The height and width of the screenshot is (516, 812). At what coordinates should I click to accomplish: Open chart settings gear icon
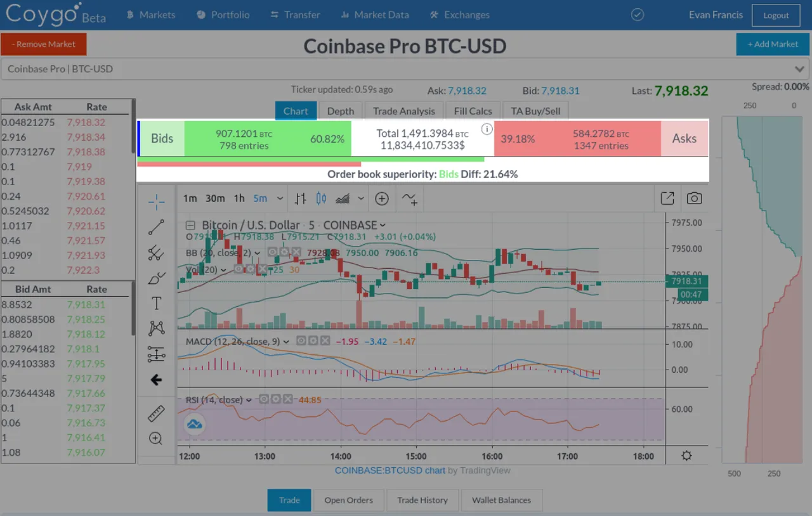pos(686,456)
